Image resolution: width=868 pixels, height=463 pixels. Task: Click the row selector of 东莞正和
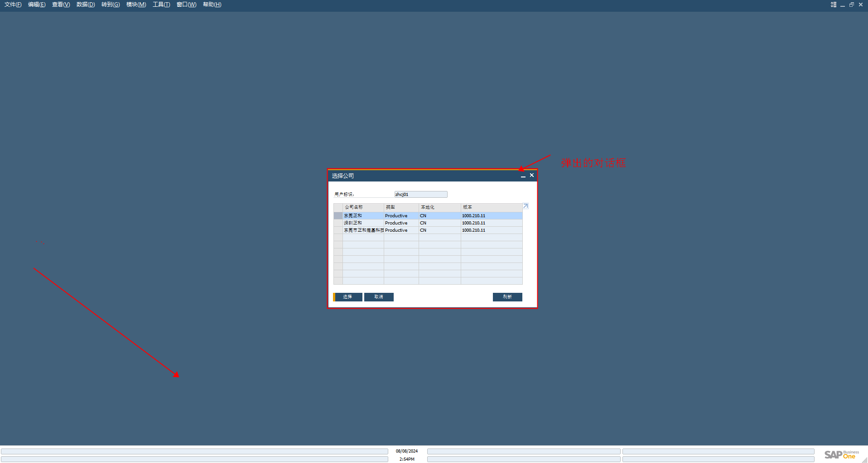point(338,216)
